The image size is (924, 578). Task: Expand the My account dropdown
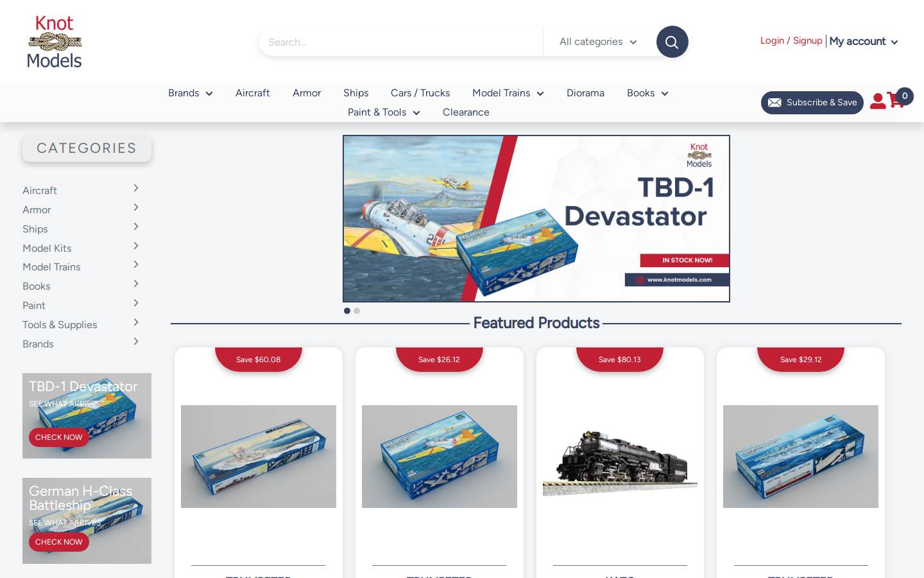pyautogui.click(x=864, y=41)
